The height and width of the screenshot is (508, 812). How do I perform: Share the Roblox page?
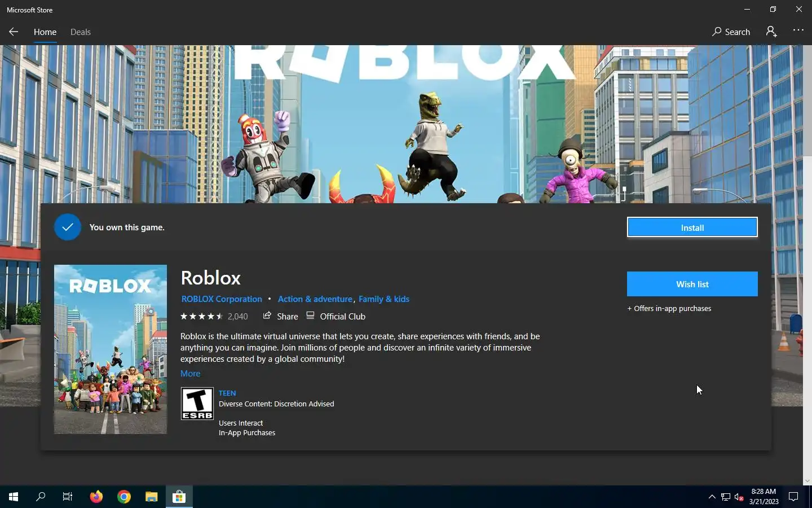281,316
